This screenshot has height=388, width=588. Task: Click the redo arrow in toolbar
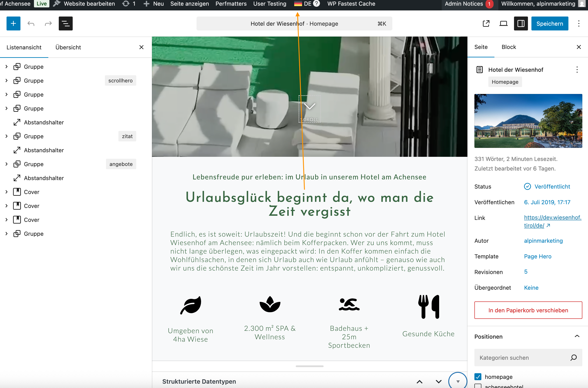coord(48,23)
